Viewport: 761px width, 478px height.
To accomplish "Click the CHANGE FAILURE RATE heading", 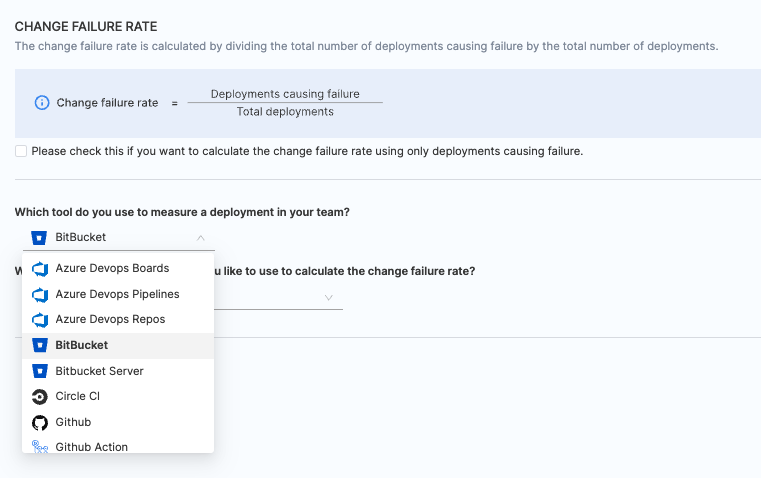I will tap(86, 26).
